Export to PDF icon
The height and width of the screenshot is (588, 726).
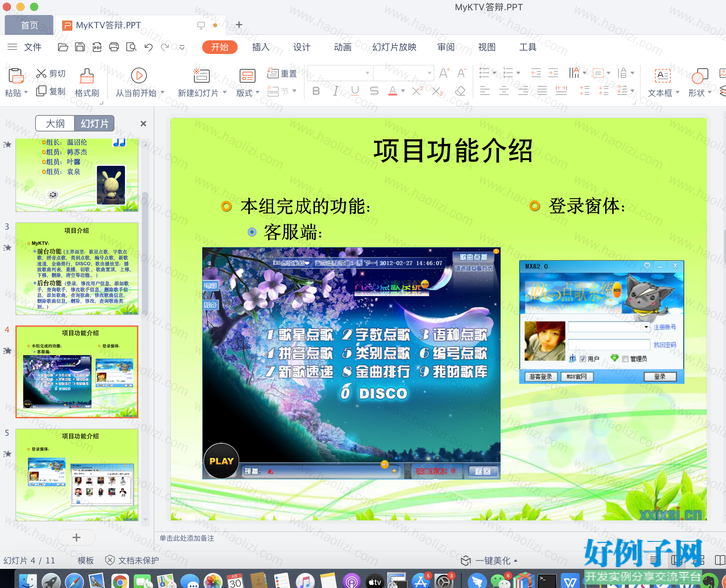97,47
